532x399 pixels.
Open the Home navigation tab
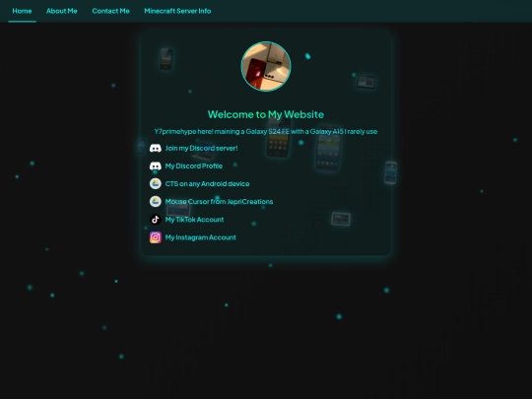[22, 11]
